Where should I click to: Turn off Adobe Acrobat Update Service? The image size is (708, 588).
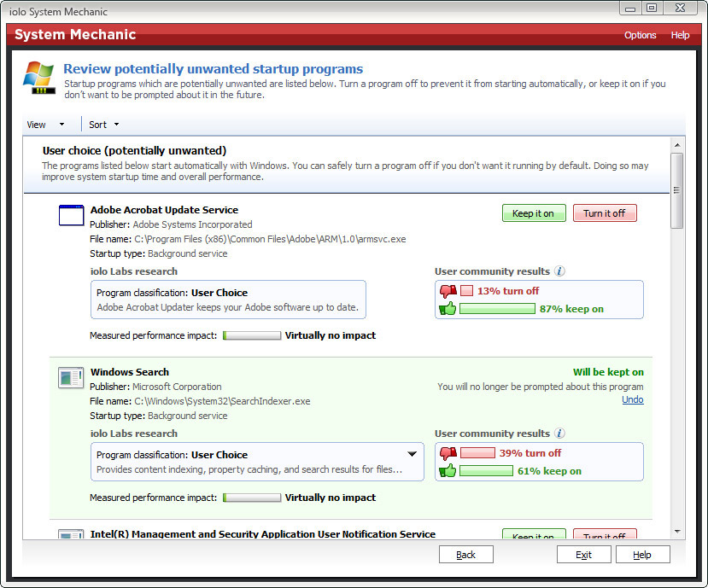[x=605, y=213]
